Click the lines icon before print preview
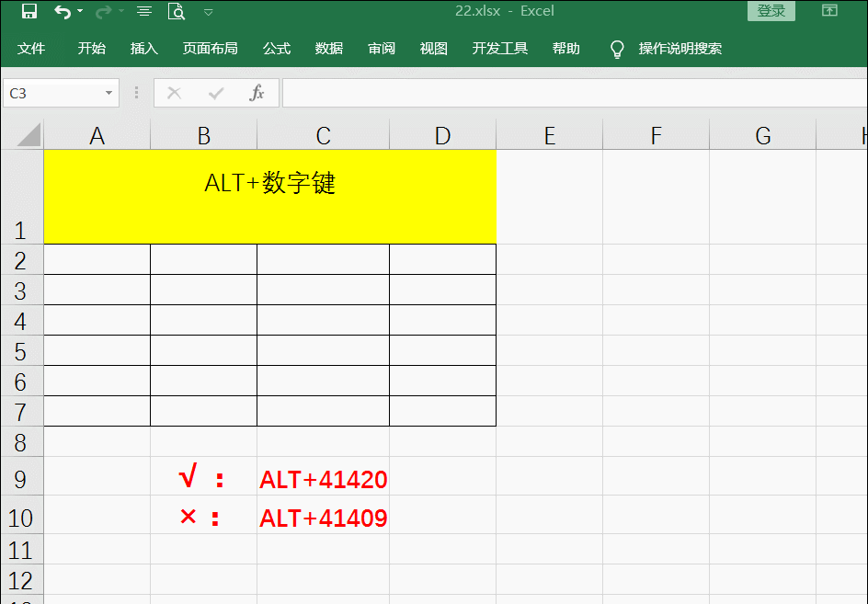 (x=144, y=11)
